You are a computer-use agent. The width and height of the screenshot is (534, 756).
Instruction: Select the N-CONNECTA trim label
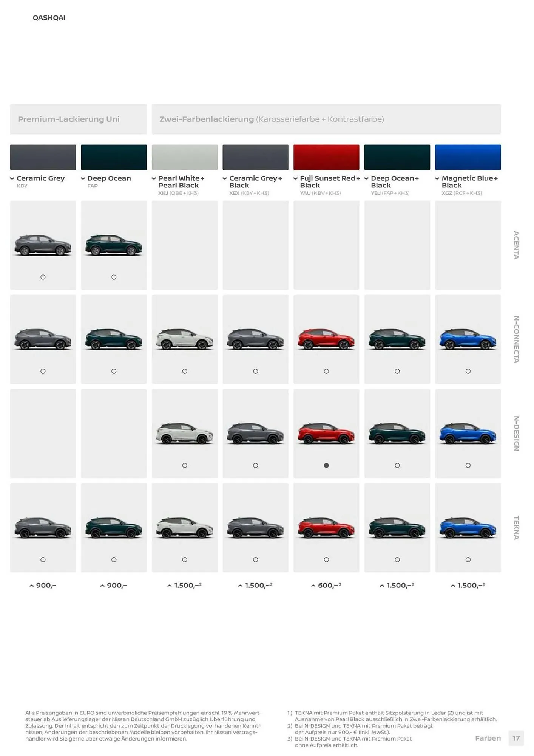point(516,339)
